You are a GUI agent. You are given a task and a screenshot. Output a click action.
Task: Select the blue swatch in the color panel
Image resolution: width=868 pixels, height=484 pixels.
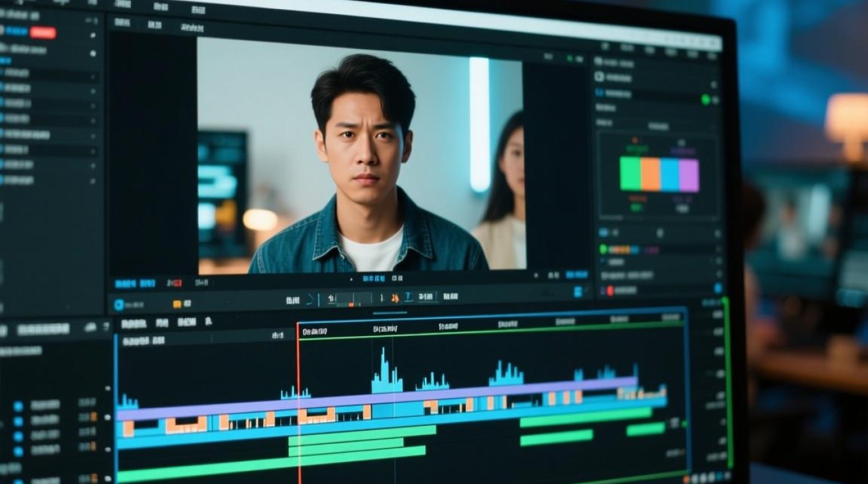click(x=669, y=175)
